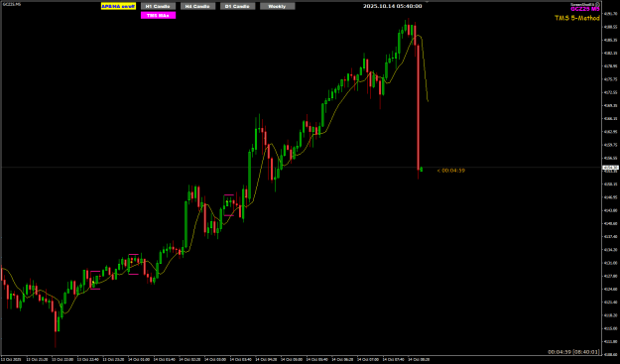The height and width of the screenshot is (364, 620).
Task: Click the '14 Oct 05:00' time axis label
Action: [x=291, y=360]
